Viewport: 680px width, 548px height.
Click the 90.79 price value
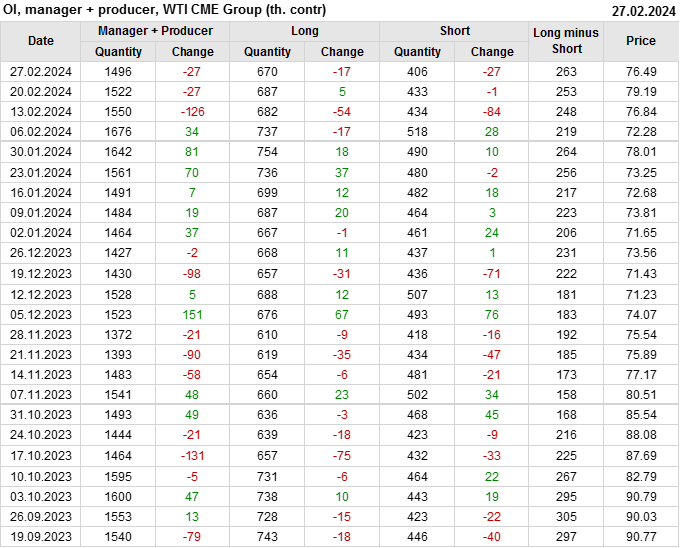tap(641, 496)
